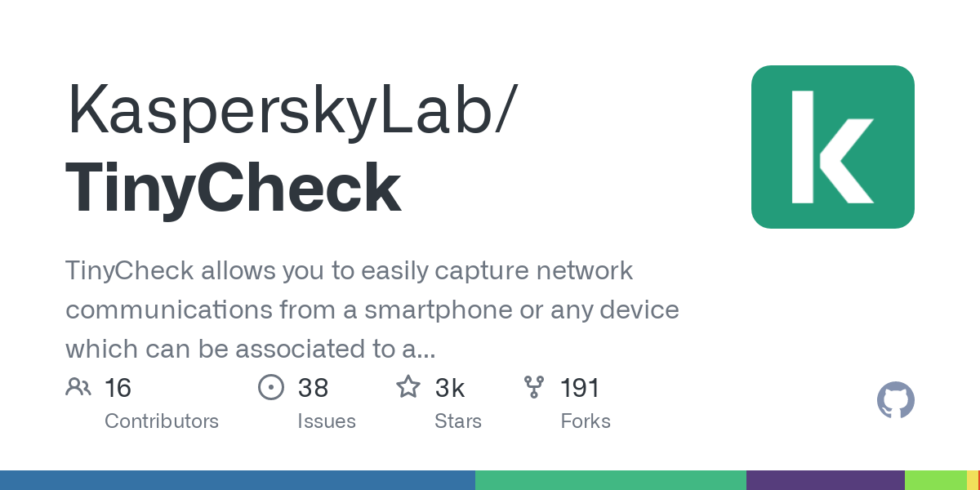Select the Contributors label
Screen dimensions: 980x490
tap(161, 421)
